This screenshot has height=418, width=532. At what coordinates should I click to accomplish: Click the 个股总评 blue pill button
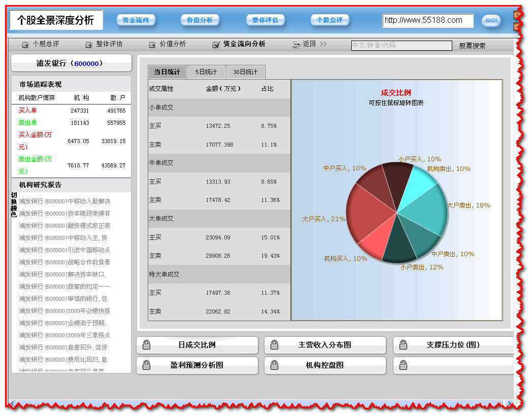click(x=330, y=20)
